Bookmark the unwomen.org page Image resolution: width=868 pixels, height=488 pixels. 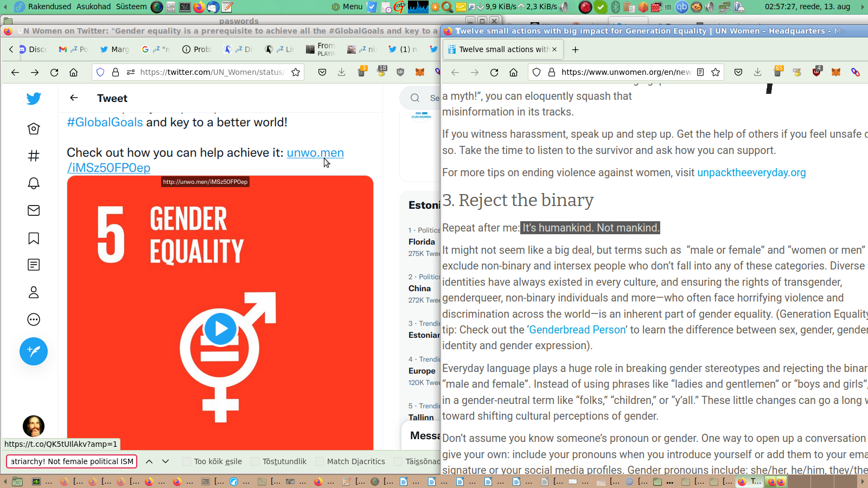click(x=716, y=72)
